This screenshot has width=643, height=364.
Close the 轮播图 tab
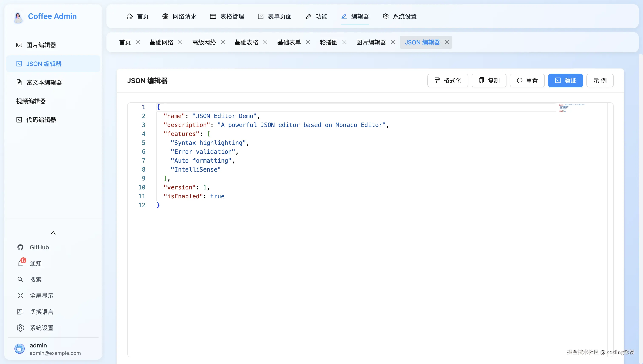pos(344,42)
